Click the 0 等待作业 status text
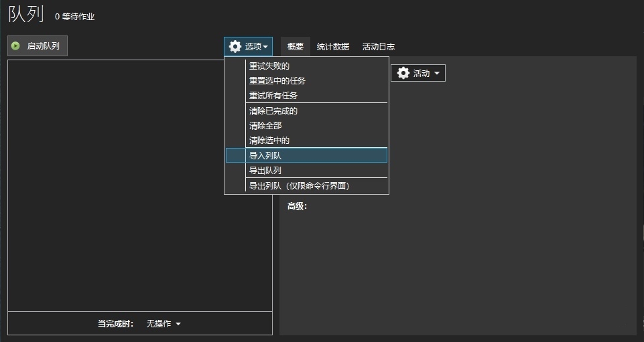644x342 pixels. tap(75, 17)
